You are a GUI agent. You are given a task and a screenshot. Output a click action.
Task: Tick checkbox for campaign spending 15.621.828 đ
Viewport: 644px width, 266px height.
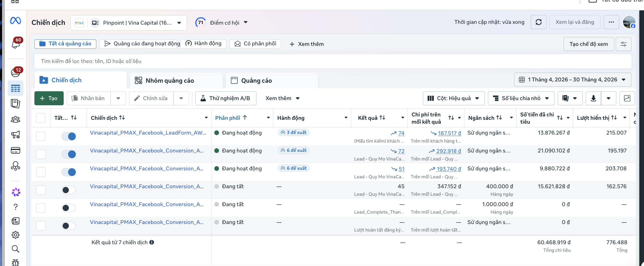click(41, 190)
